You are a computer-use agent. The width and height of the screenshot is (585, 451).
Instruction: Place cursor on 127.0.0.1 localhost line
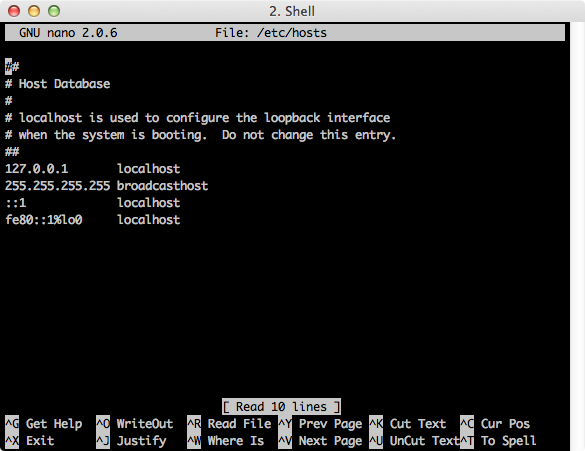point(93,169)
